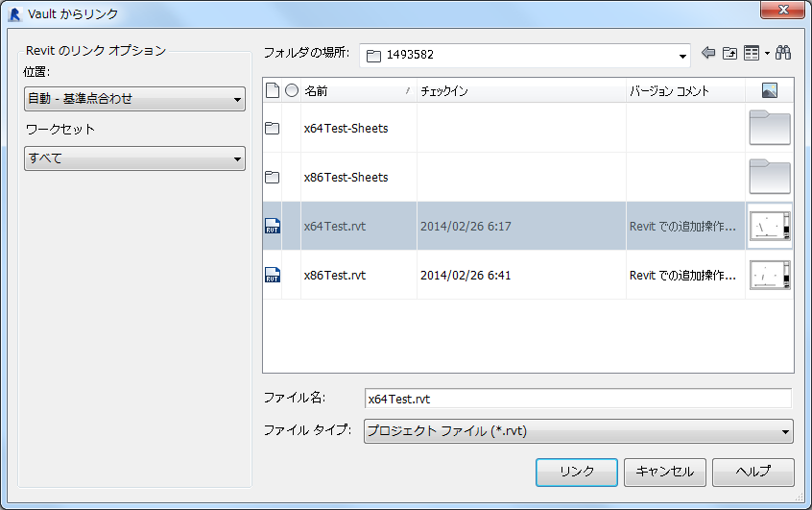Open the 位置 positioning dropdown

[x=134, y=99]
